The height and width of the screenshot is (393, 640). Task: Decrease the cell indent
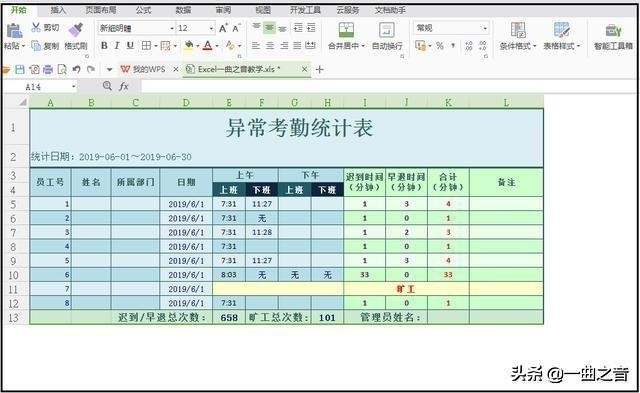[298, 27]
